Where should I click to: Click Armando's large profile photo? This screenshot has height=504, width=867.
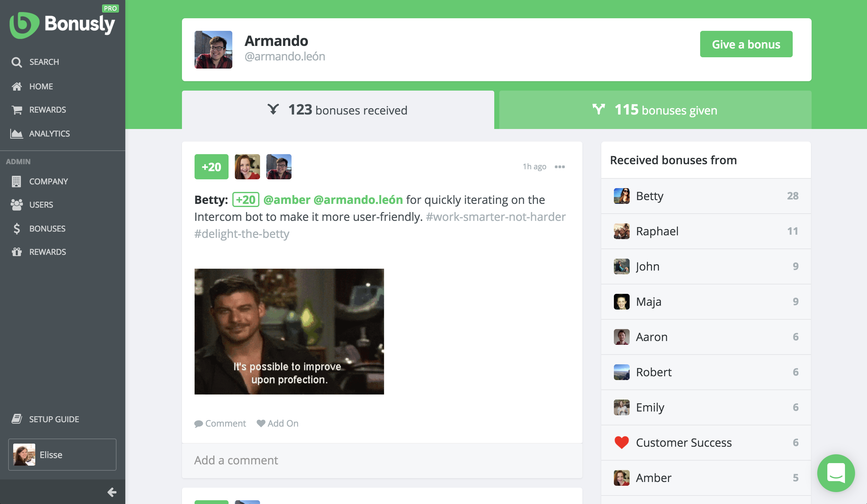(x=213, y=49)
